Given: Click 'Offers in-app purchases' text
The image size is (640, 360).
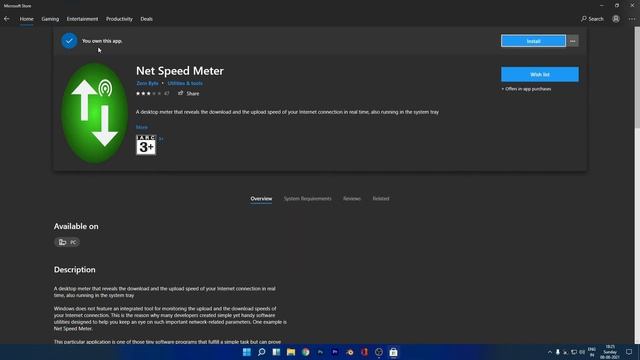Looking at the screenshot, I should pyautogui.click(x=527, y=89).
